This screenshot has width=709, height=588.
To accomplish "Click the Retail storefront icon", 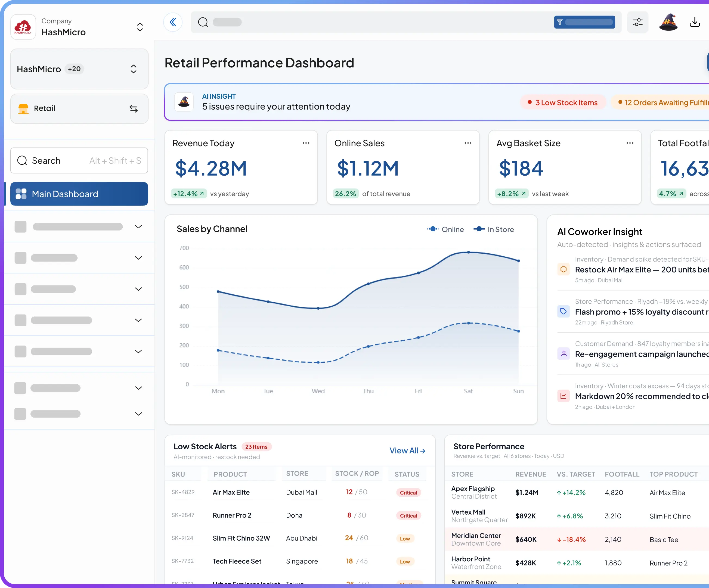I will (23, 109).
